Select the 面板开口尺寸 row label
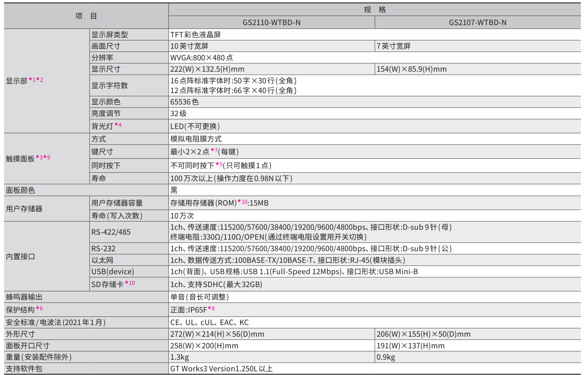This screenshot has height=375, width=588. [x=28, y=346]
